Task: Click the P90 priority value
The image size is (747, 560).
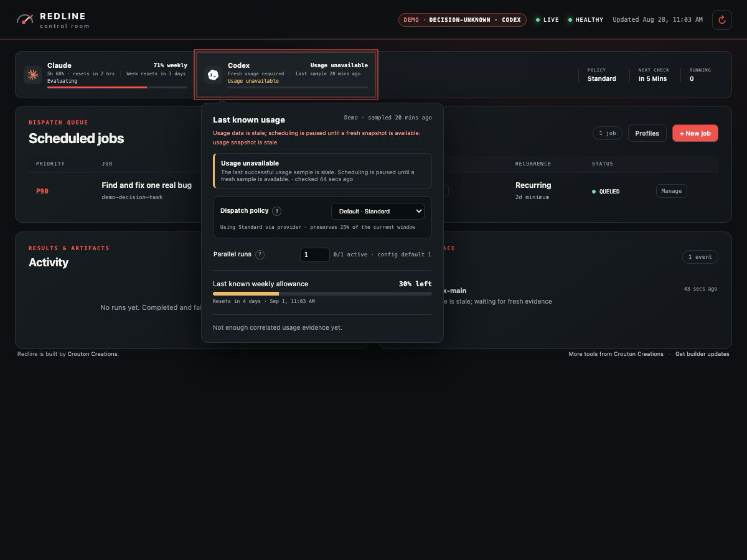Action: tap(42, 191)
